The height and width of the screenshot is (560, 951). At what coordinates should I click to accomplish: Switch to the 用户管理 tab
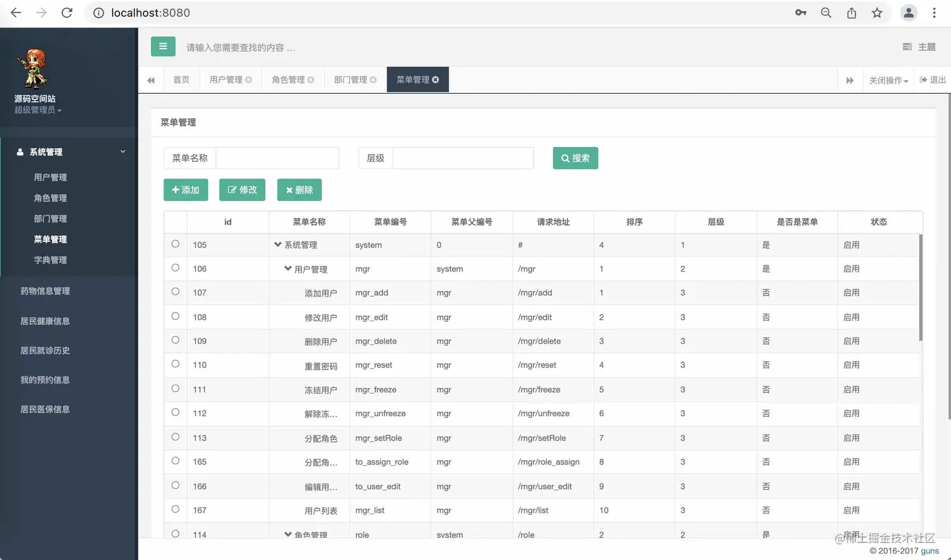226,80
